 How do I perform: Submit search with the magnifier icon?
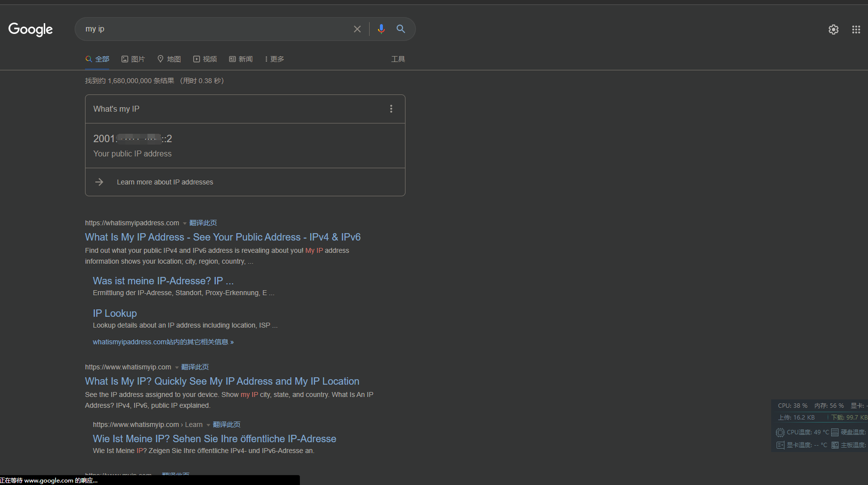[401, 29]
